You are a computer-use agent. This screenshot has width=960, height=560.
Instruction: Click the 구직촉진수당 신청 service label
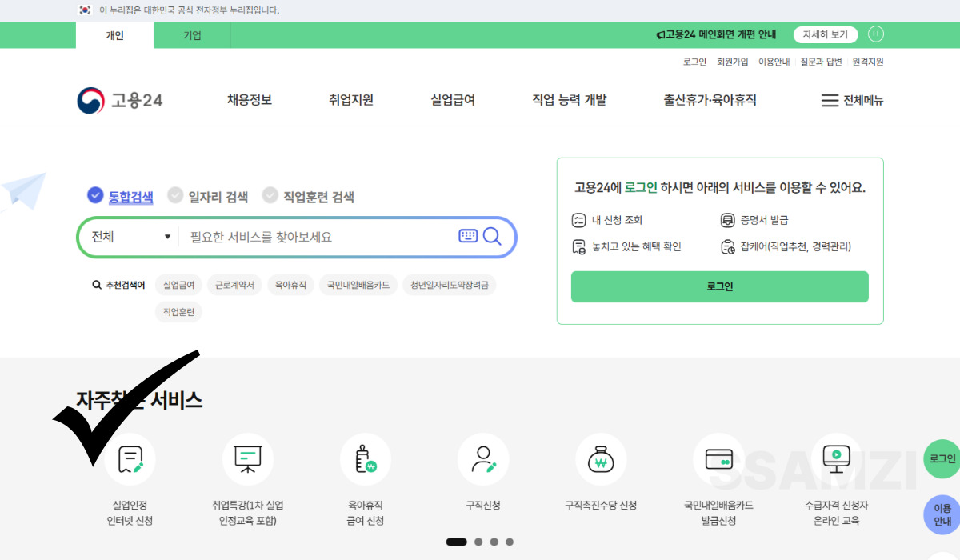pos(601,506)
